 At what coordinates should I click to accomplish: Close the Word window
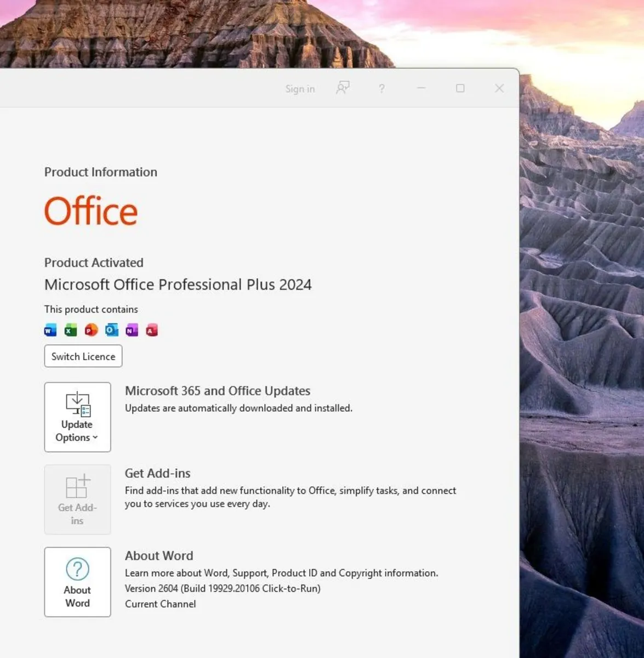(x=499, y=88)
